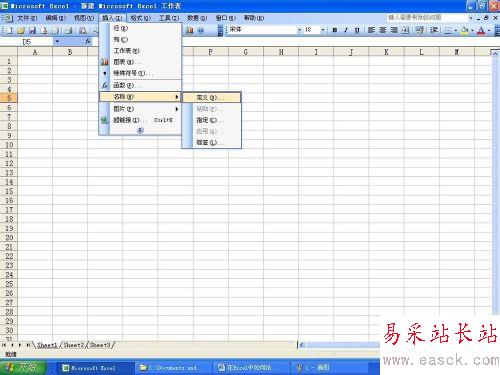Screen dimensions: 500x375
Task: Click the fx insert function button
Action: pyautogui.click(x=88, y=41)
